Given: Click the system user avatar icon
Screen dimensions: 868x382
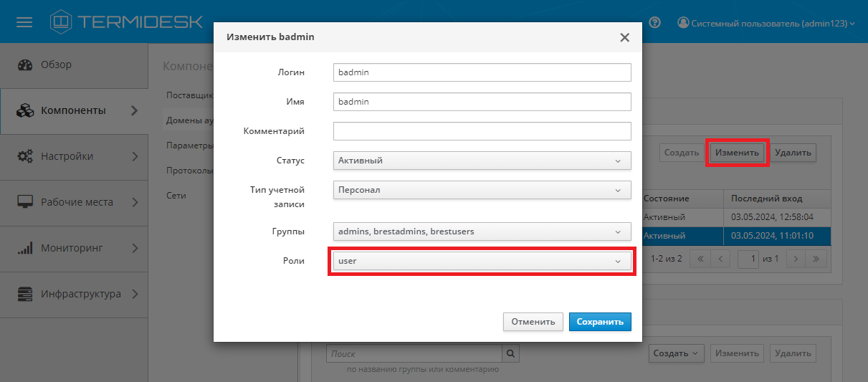Looking at the screenshot, I should tap(683, 23).
